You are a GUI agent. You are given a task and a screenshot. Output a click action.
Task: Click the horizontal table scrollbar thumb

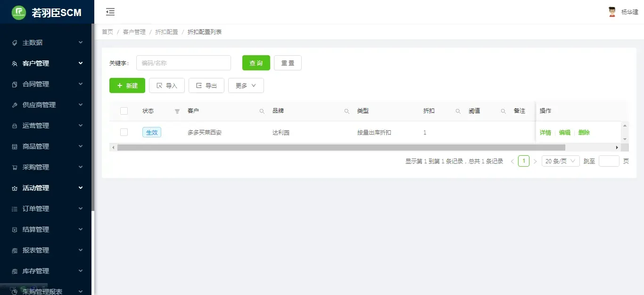click(x=341, y=147)
